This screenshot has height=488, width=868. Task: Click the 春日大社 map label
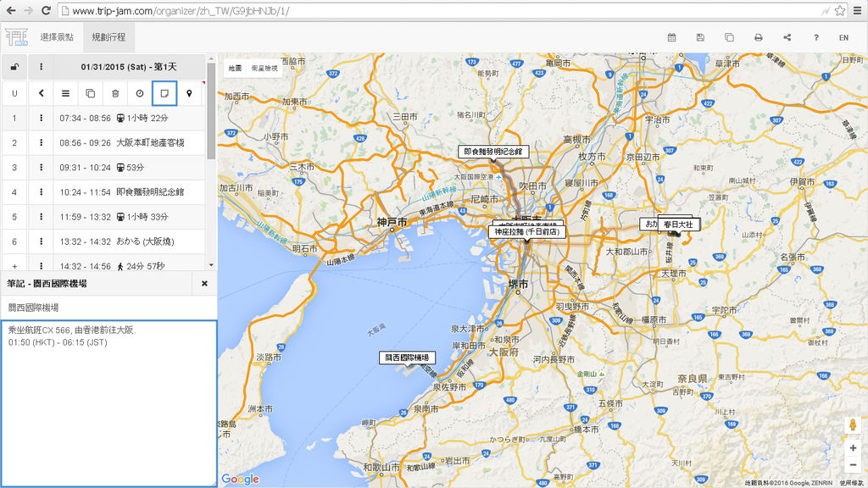[x=679, y=225]
